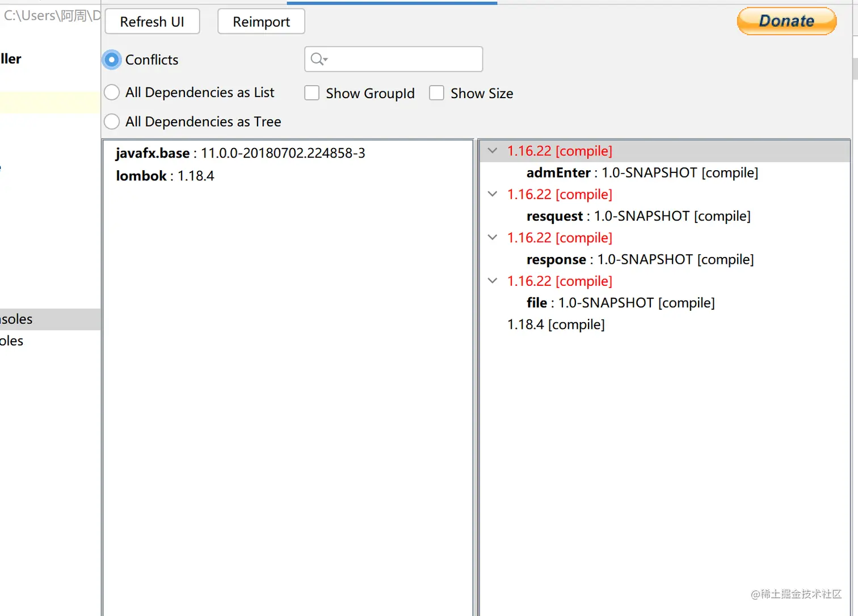Screen dimensions: 858x616
Task: Enable the Show GroupId checkbox
Action: tap(312, 93)
